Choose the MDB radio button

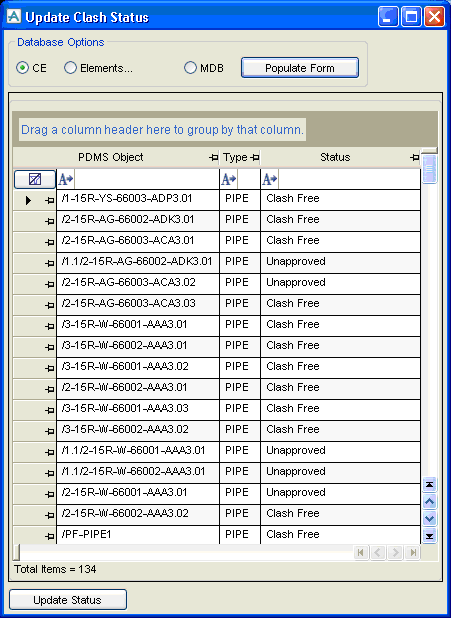(x=190, y=68)
